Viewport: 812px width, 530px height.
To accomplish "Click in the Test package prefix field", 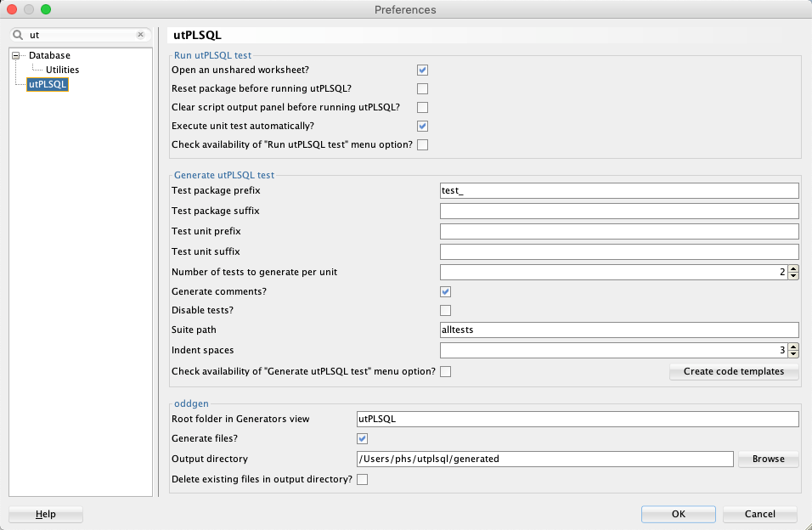I will (619, 190).
